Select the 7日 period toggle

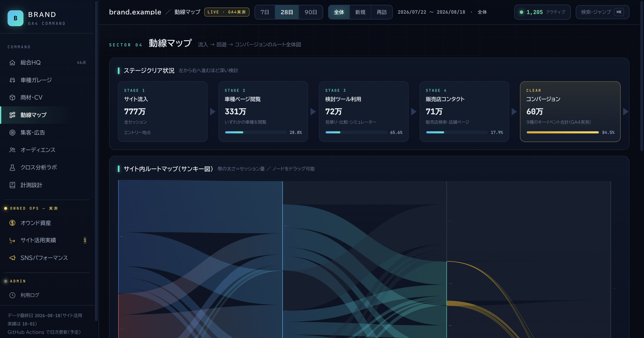[265, 12]
